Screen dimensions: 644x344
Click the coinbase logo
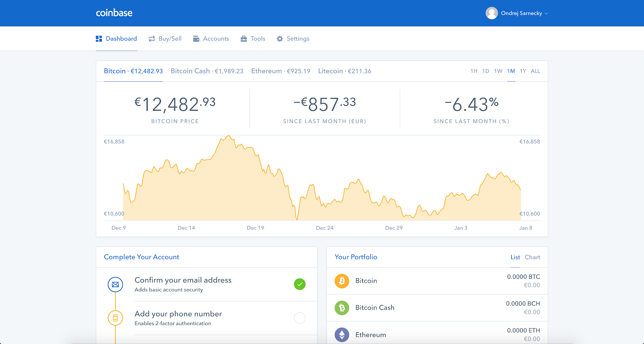(114, 13)
